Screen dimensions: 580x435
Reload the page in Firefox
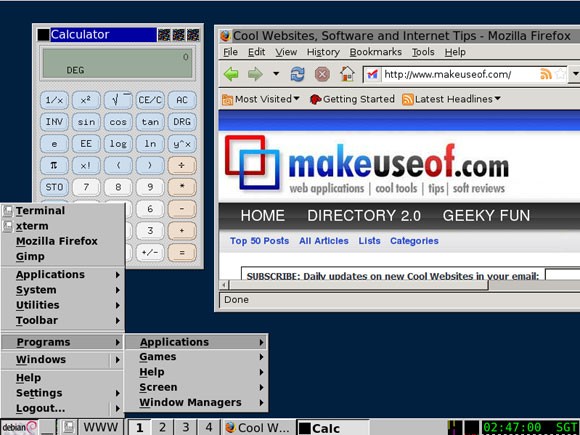pos(297,74)
